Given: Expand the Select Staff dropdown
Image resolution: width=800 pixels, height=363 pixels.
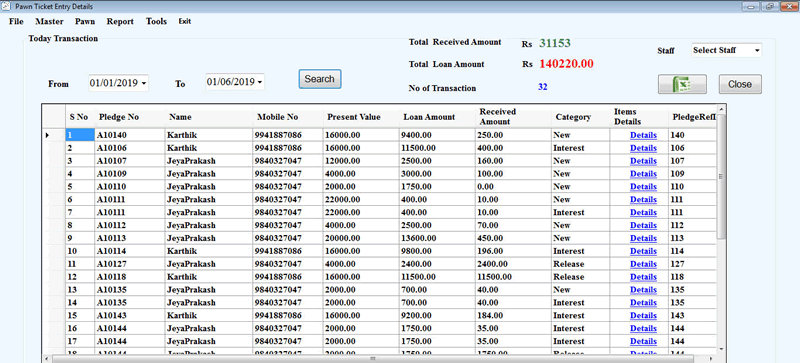Looking at the screenshot, I should tap(757, 51).
